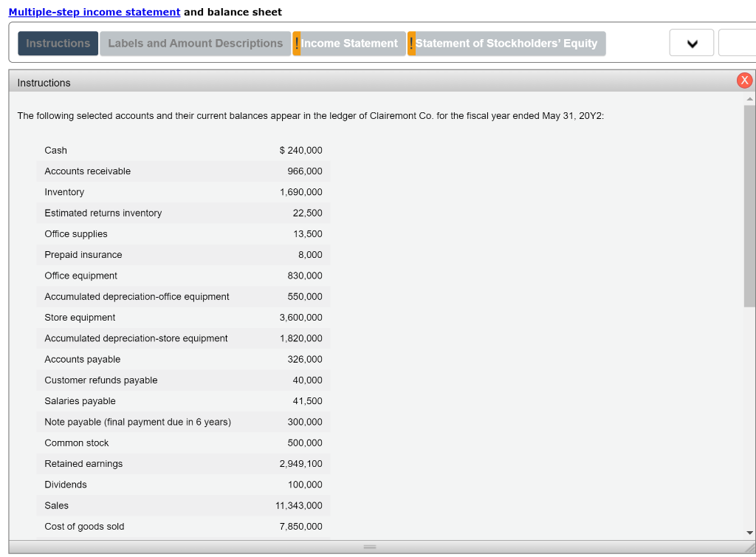Viewport: 756px width, 557px height.
Task: Select the Salaries payable label
Action: 80,401
